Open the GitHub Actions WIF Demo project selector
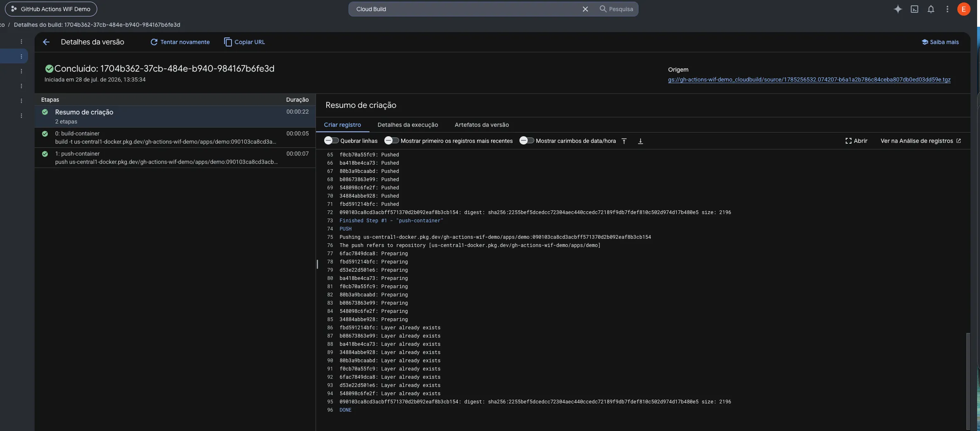This screenshot has height=431, width=980. coord(51,9)
